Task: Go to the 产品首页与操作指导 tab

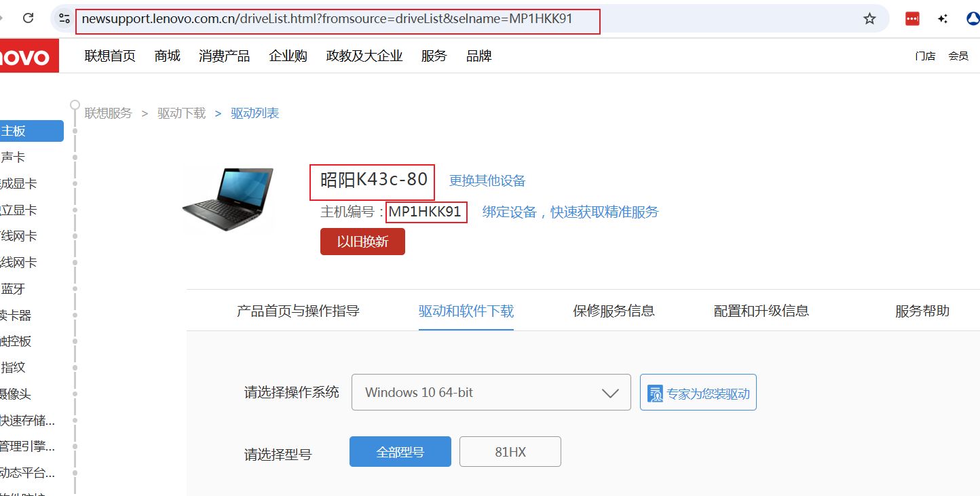Action: [x=298, y=311]
